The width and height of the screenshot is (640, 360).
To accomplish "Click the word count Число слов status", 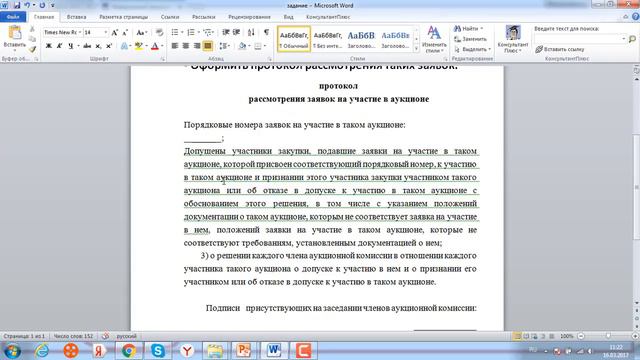I will 73,336.
